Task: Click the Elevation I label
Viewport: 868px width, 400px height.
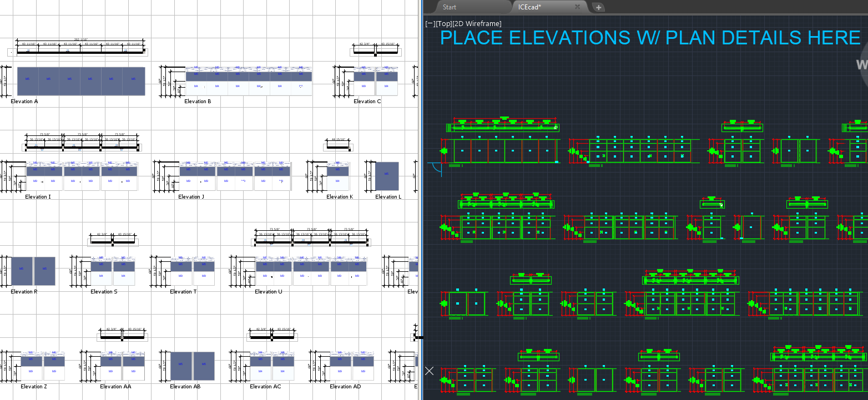Action: (x=38, y=197)
